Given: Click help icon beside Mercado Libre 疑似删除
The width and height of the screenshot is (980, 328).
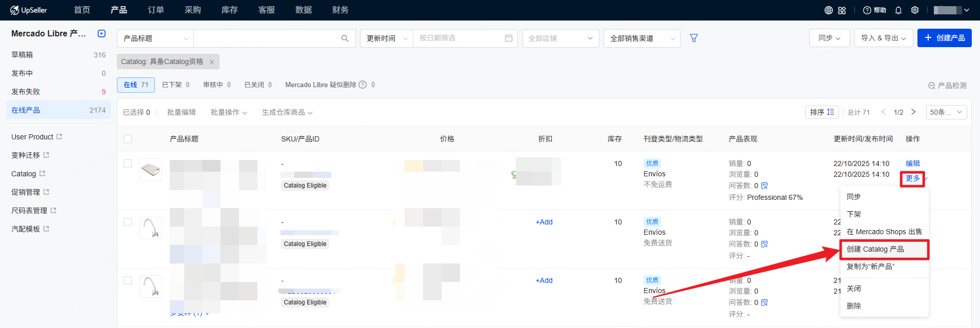Looking at the screenshot, I should coord(363,85).
